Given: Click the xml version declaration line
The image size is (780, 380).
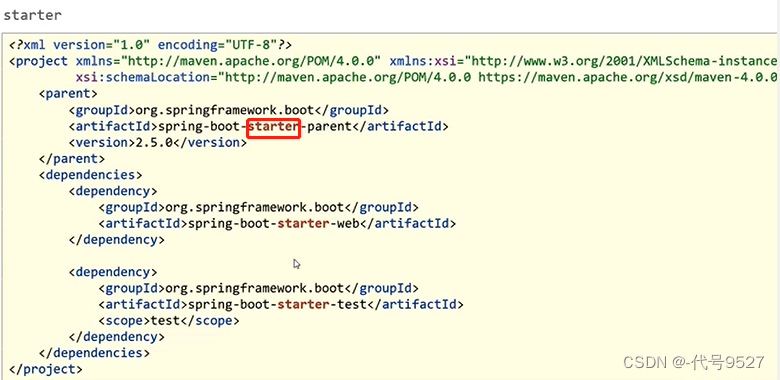Looking at the screenshot, I should [x=150, y=45].
